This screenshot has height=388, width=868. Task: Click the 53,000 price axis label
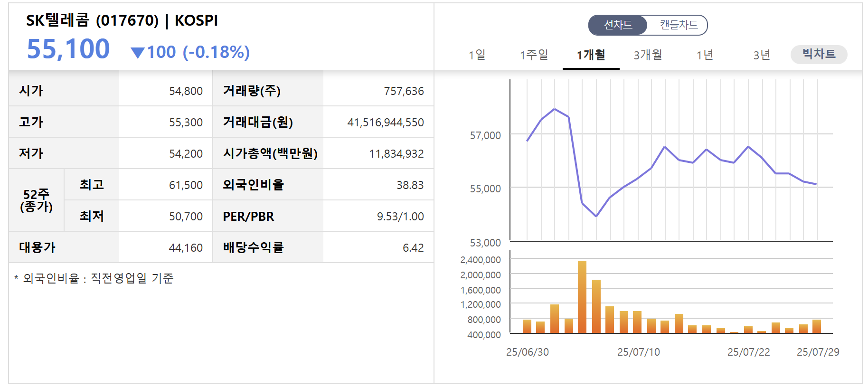tap(485, 243)
